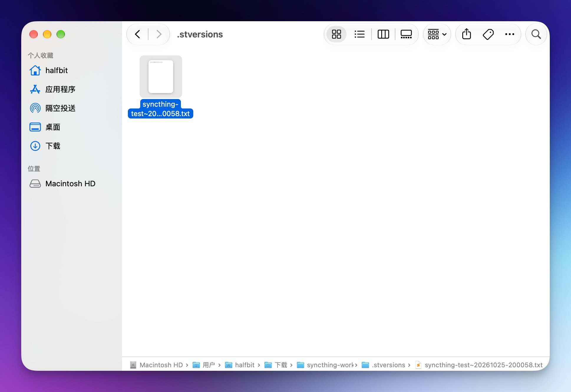Click the forward navigation arrow
571x392 pixels.
click(x=159, y=34)
